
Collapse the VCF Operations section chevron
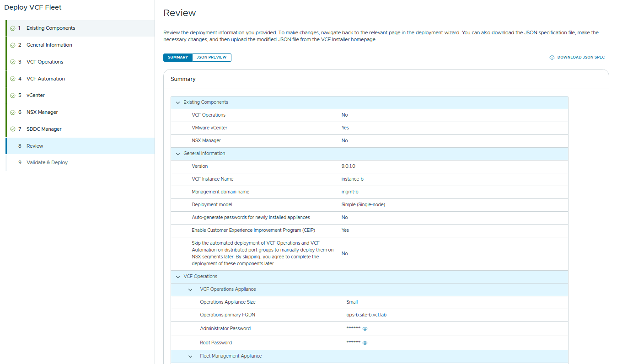tap(178, 277)
